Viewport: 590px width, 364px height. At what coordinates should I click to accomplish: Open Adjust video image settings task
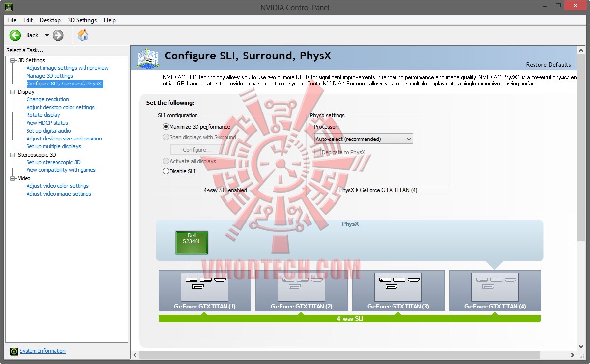[x=58, y=194]
